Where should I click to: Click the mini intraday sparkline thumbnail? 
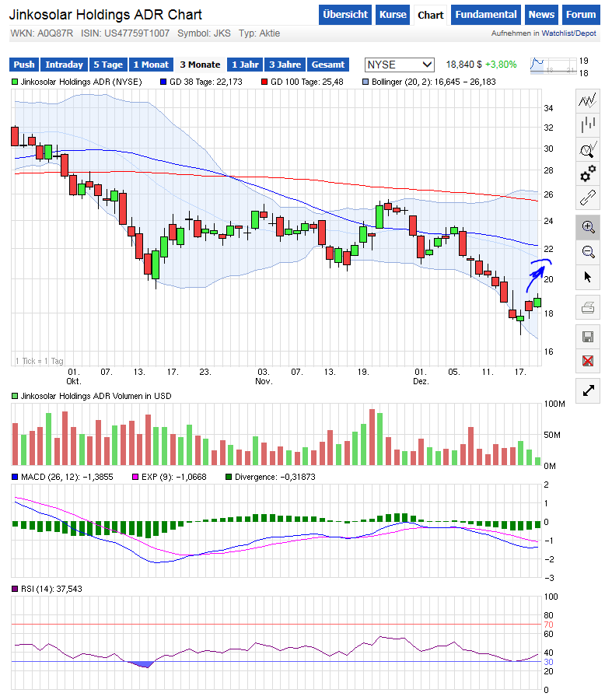coord(553,66)
